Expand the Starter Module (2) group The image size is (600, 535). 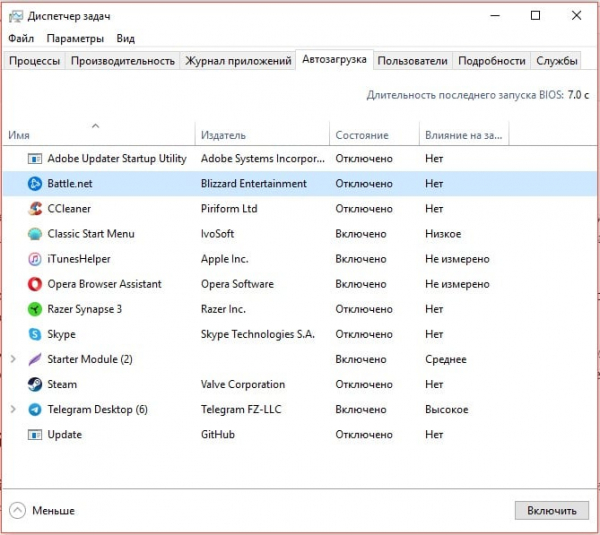coord(13,359)
